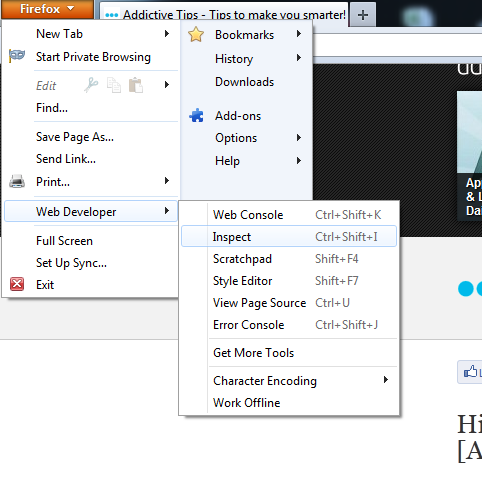Expand the Character Encoding arrow
Image resolution: width=482 pixels, height=477 pixels.
point(386,380)
